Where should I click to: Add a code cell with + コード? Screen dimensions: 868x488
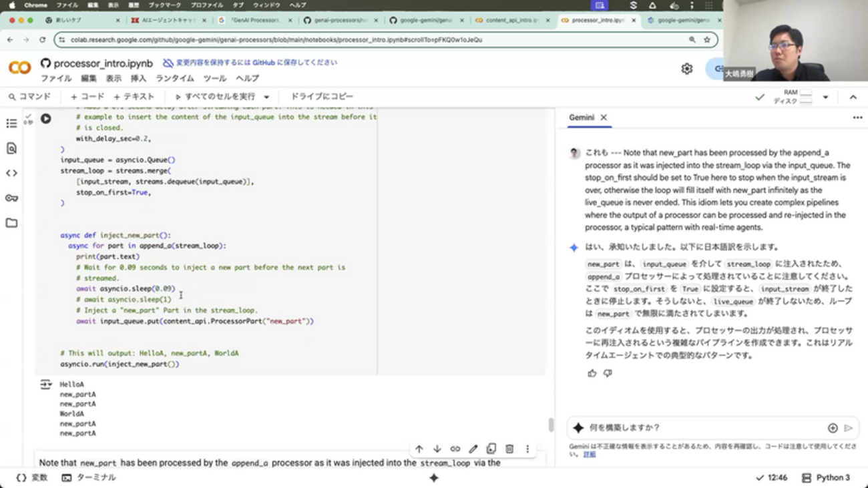coord(87,97)
